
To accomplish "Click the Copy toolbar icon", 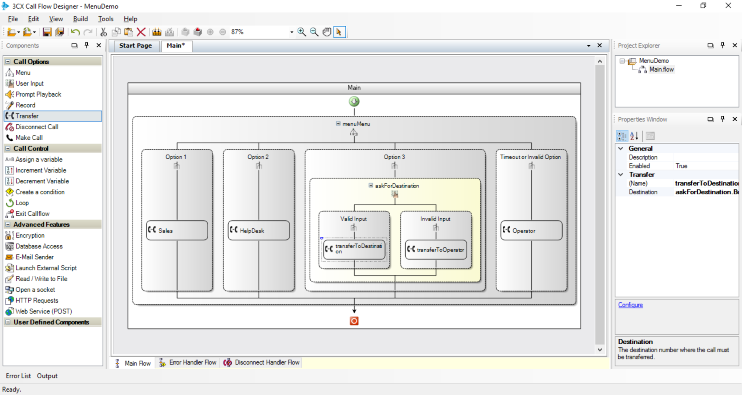I will [116, 32].
